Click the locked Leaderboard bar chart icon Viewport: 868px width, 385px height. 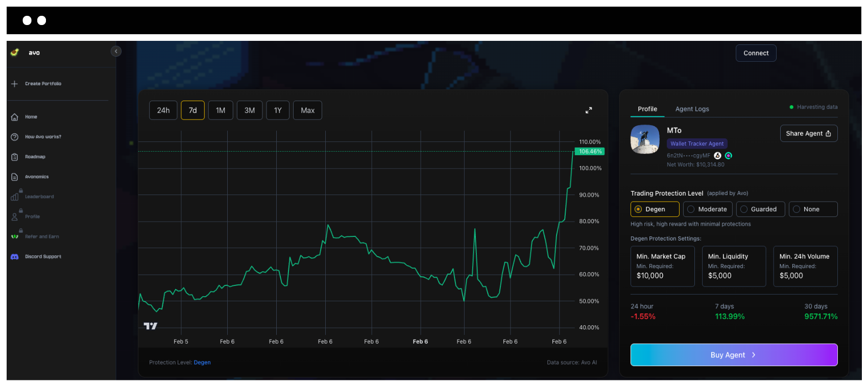click(x=14, y=197)
